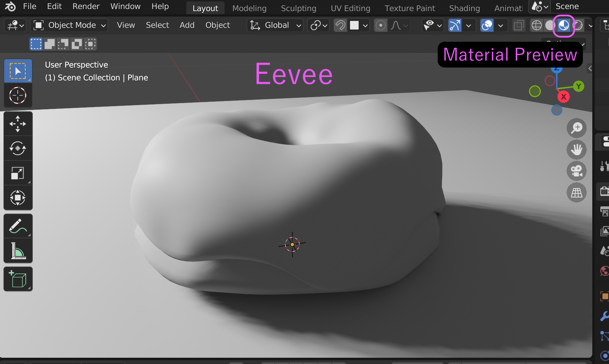Choose the intersect selection mode icon
The height and width of the screenshot is (364, 609).
[90, 44]
